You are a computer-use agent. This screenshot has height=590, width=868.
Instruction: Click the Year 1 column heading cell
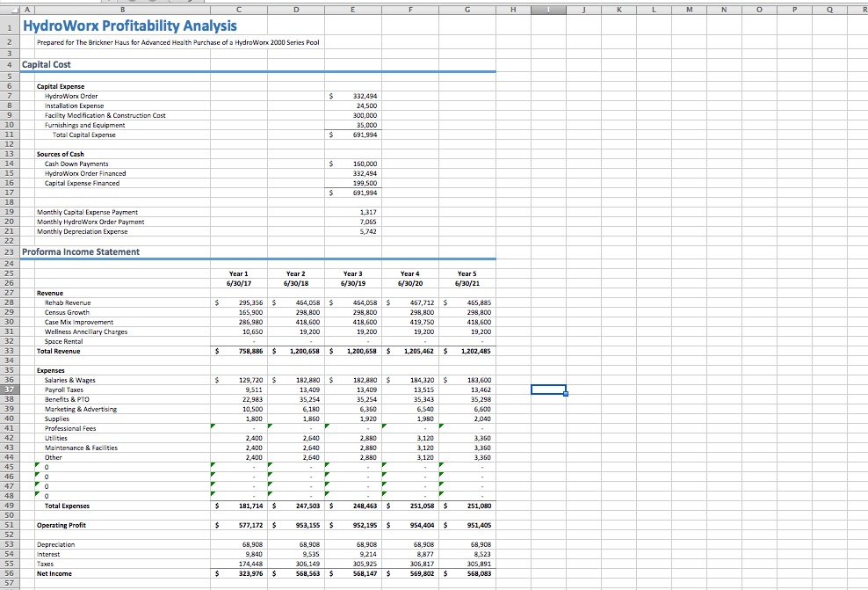pos(239,273)
